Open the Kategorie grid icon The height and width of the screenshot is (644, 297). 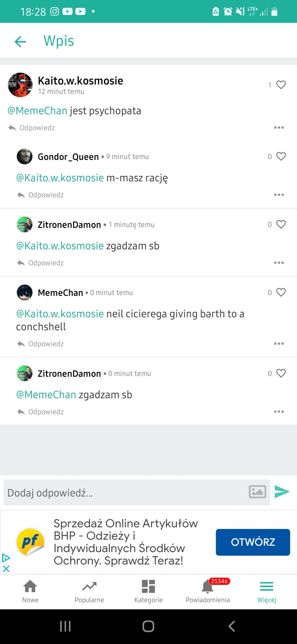148,591
